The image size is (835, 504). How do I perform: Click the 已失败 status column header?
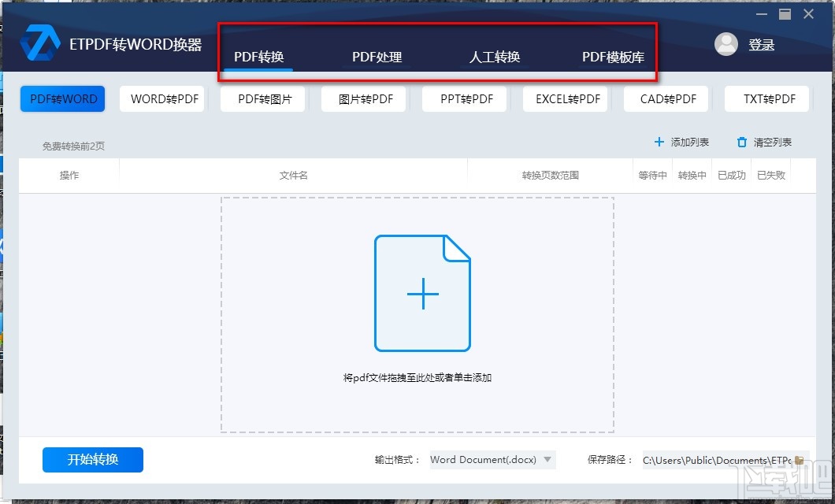click(771, 175)
